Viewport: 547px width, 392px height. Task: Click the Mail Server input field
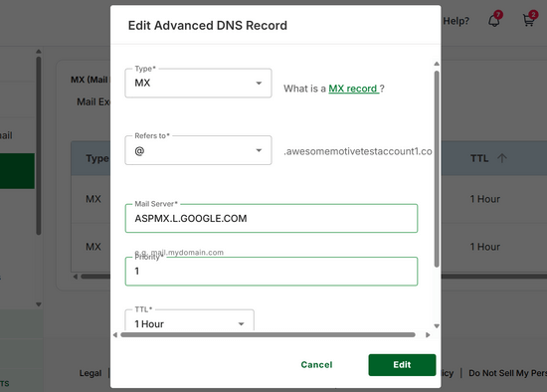coord(272,219)
